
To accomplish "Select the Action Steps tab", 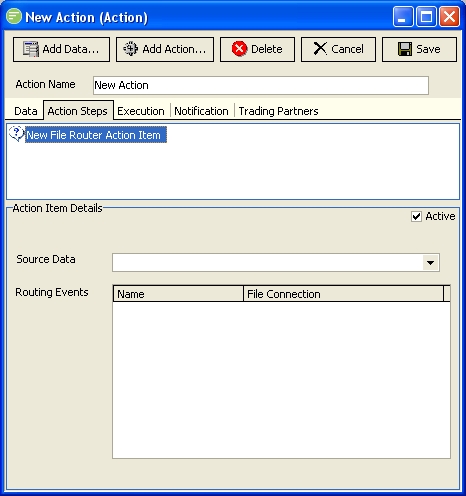I will pyautogui.click(x=78, y=110).
